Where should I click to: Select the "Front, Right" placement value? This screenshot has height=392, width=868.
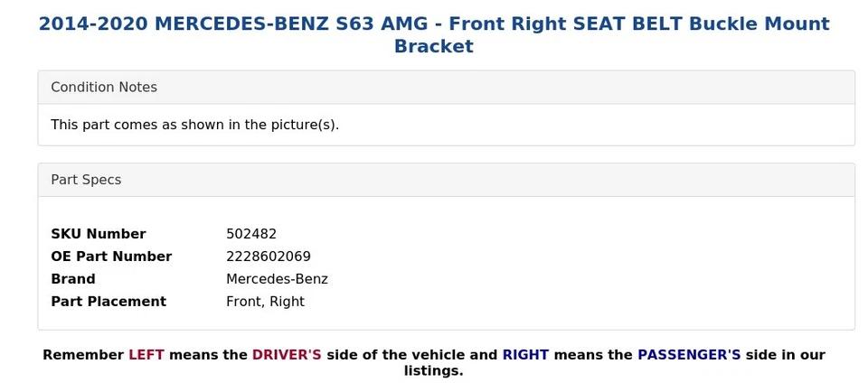point(265,302)
